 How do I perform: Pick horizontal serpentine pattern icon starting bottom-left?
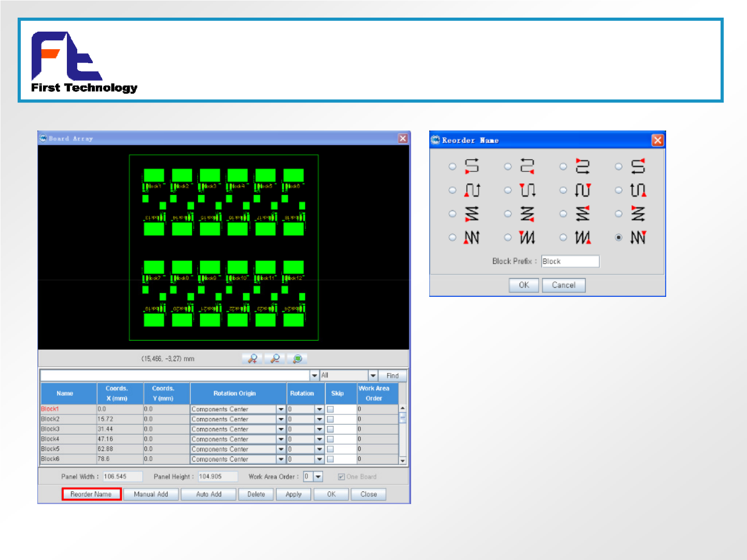point(472,166)
